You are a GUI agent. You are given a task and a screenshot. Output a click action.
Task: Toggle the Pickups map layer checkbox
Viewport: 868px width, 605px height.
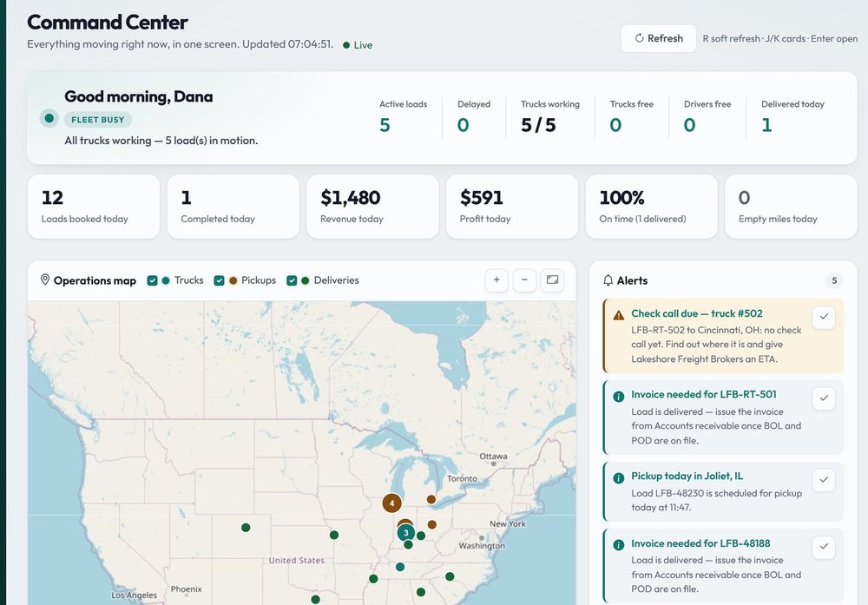[x=220, y=280]
